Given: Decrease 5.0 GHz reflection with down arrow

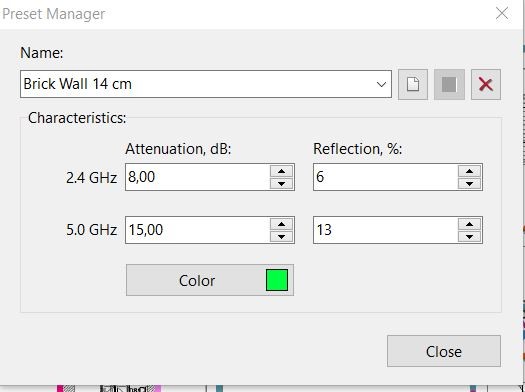Looking at the screenshot, I should coord(469,236).
